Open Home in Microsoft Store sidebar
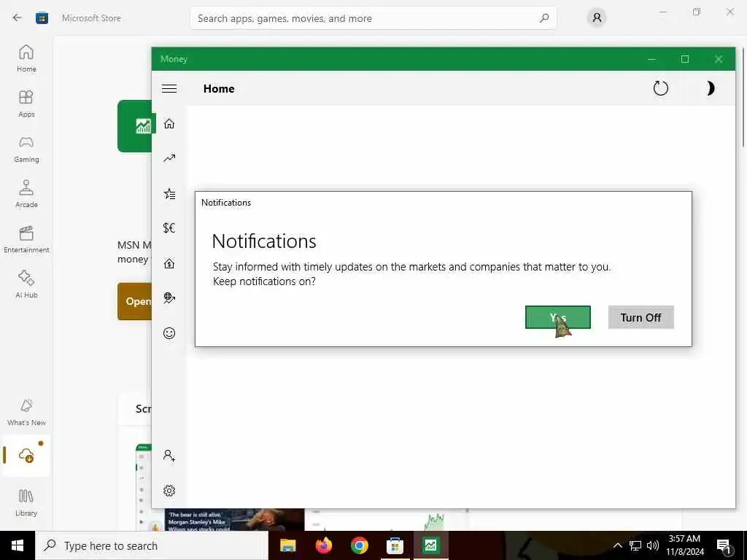Viewport: 747px width, 560px height. [26, 58]
